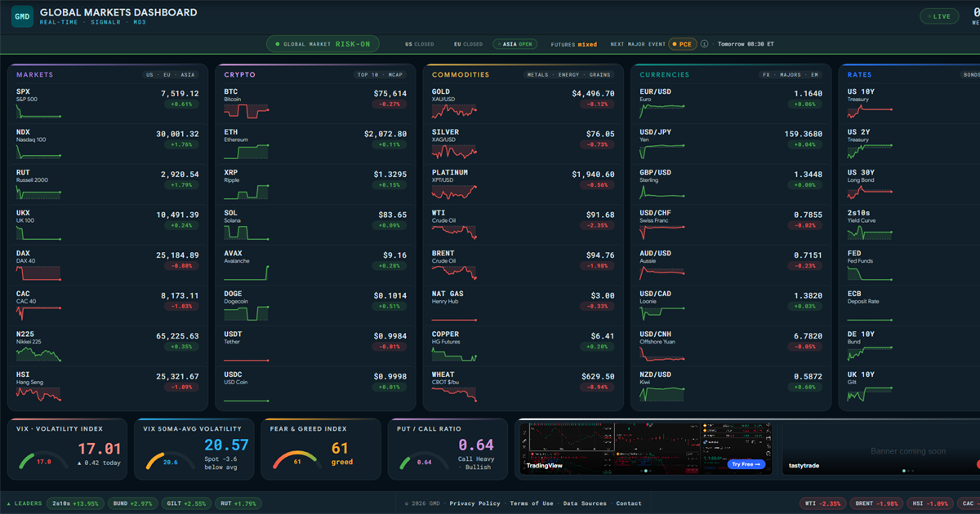The width and height of the screenshot is (980, 514).
Task: Open the NZD/USD Kiwi sparkline chart
Action: point(662,393)
